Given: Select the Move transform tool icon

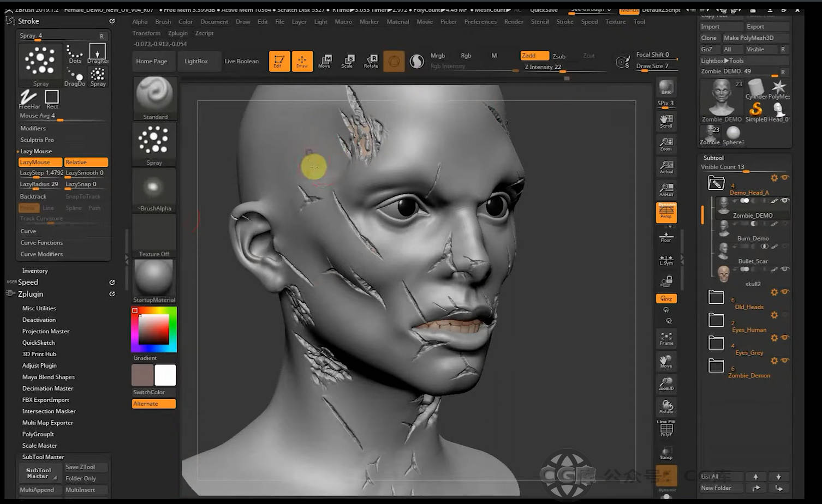Looking at the screenshot, I should [325, 61].
